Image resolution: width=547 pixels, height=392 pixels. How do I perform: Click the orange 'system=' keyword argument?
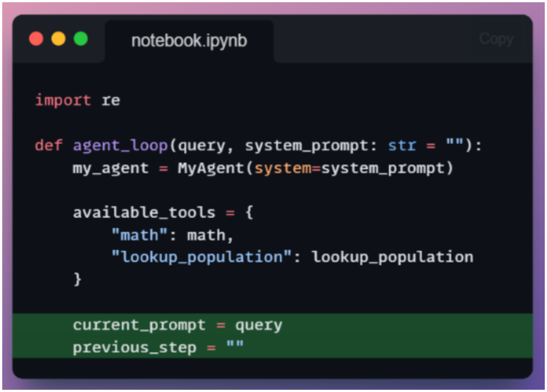point(288,168)
